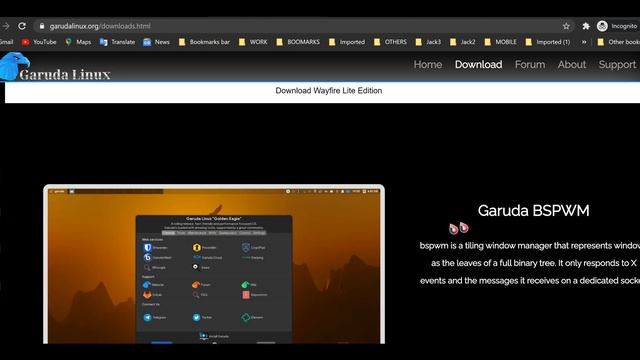
Task: Open the Bookmarks bar folder
Action: click(x=204, y=42)
